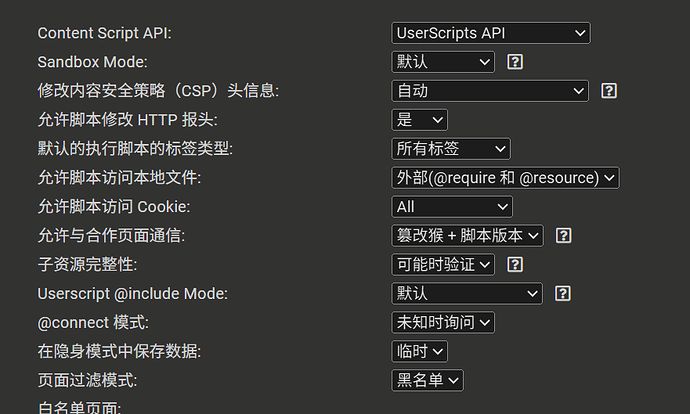Open the 页面过滤模式 dropdown
Screen dimensions: 690x414
pos(427,380)
